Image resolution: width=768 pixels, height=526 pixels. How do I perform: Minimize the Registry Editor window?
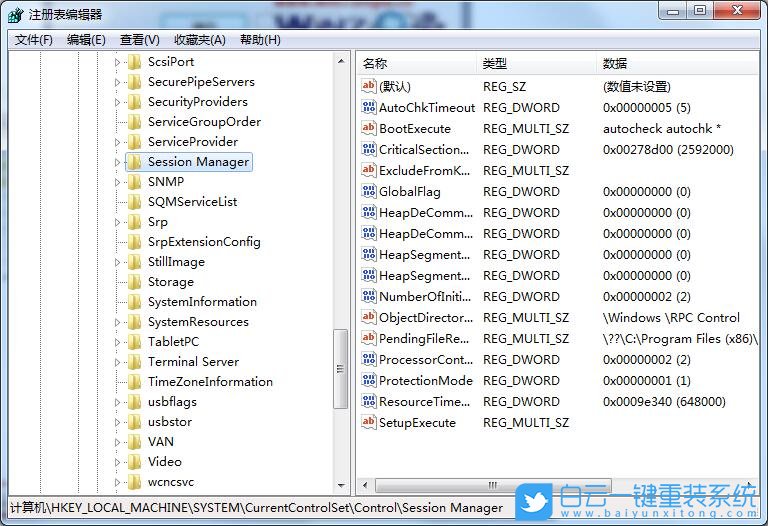click(674, 10)
